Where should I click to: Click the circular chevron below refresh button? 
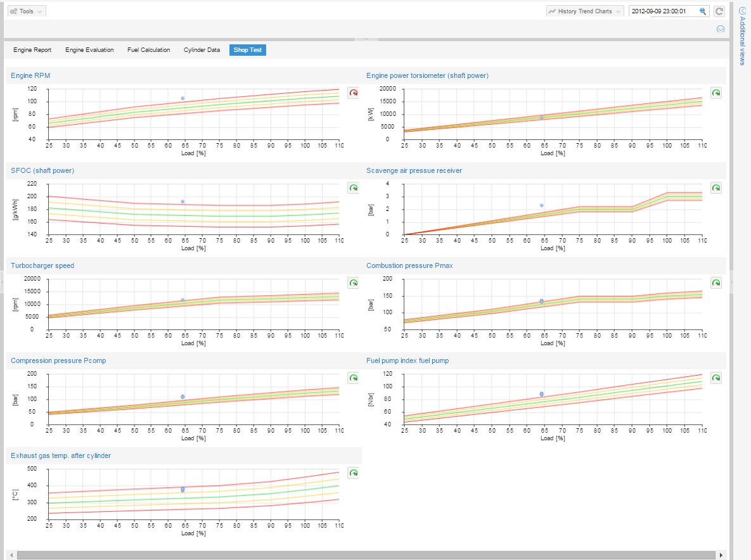click(x=720, y=29)
